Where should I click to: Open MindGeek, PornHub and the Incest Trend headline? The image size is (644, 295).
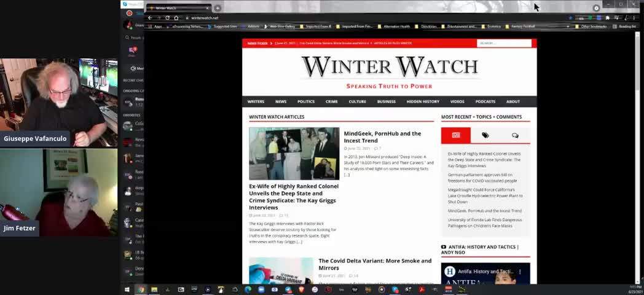pyautogui.click(x=382, y=137)
